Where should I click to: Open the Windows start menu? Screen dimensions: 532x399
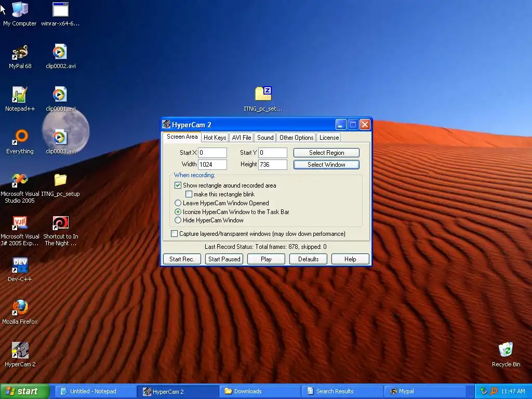[24, 391]
